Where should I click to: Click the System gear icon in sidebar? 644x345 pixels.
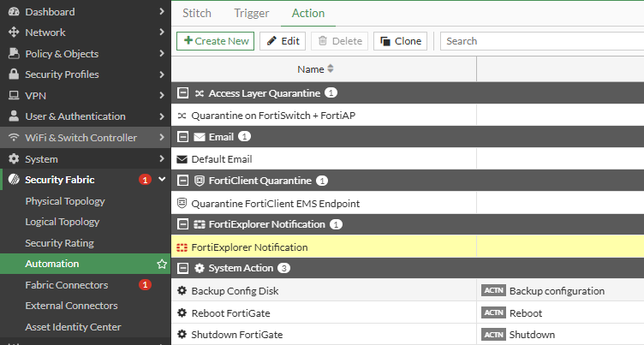(x=14, y=158)
